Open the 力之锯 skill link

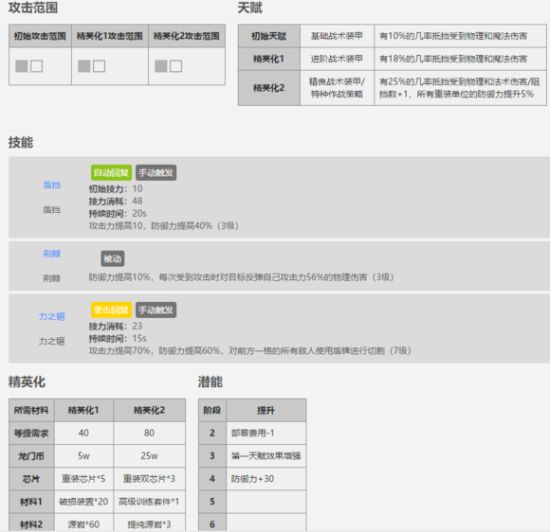coord(52,316)
